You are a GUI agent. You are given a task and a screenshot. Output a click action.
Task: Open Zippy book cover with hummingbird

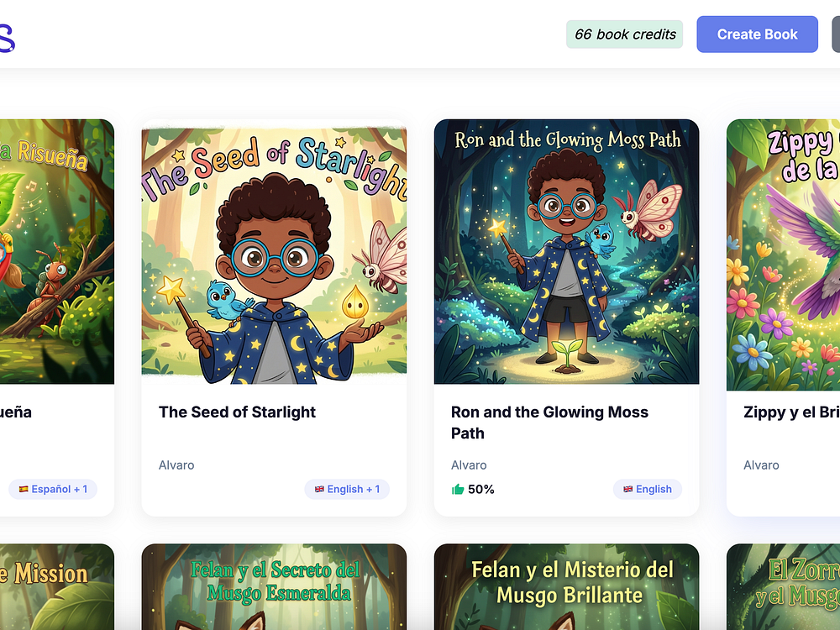(x=783, y=255)
